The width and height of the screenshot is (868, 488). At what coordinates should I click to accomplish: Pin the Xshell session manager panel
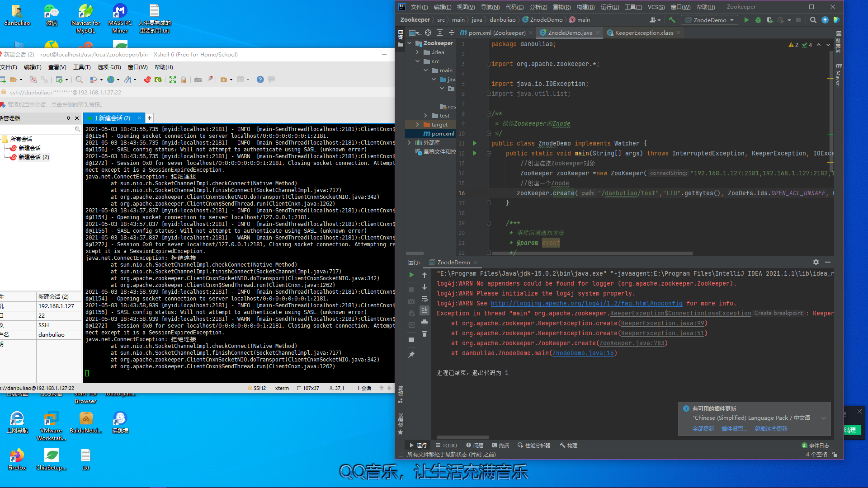(69, 118)
